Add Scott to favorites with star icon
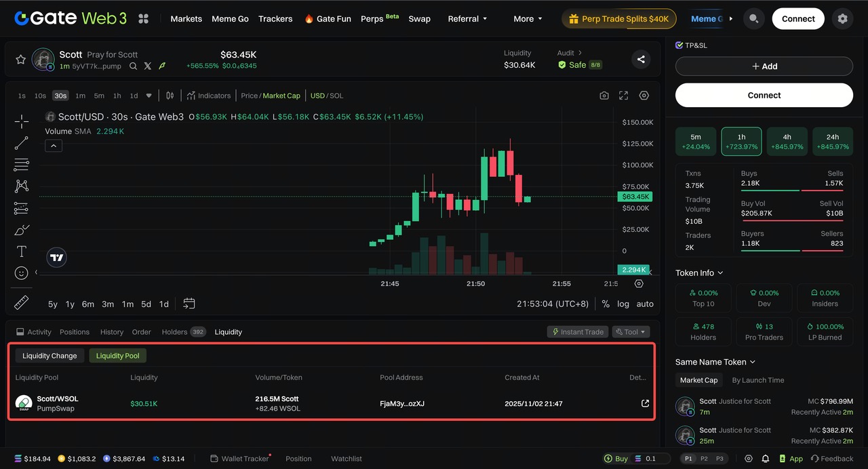868x469 pixels. coord(20,60)
